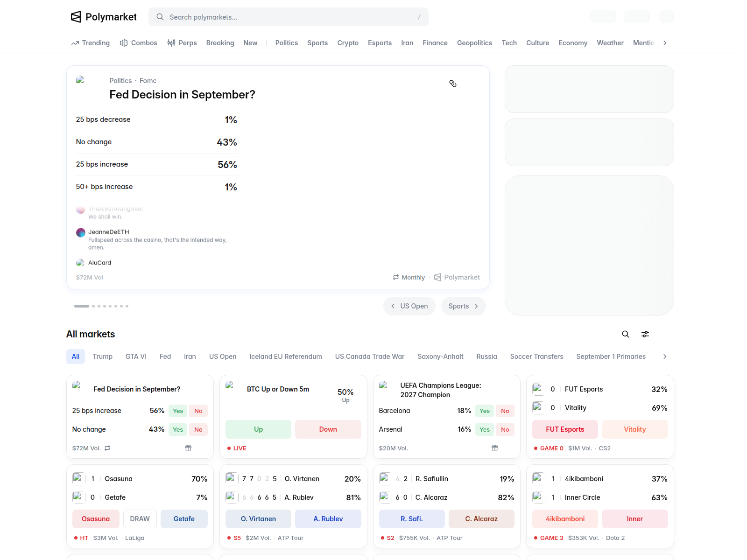The height and width of the screenshot is (560, 747).
Task: Select Yes for 25 bps increase
Action: (x=178, y=411)
